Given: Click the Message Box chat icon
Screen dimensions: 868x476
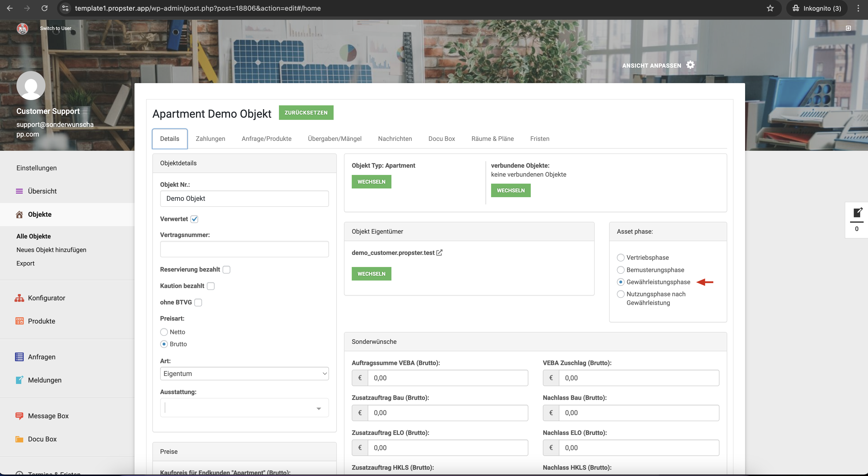Looking at the screenshot, I should point(19,416).
